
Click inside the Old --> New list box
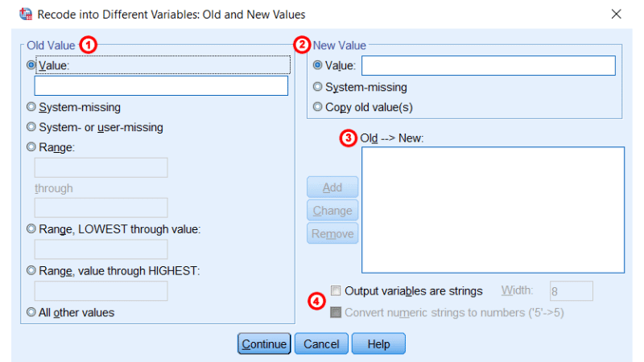tap(493, 210)
